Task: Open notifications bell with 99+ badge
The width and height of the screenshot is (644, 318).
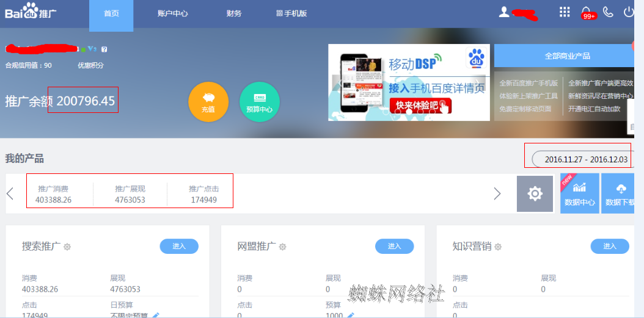Action: click(587, 13)
